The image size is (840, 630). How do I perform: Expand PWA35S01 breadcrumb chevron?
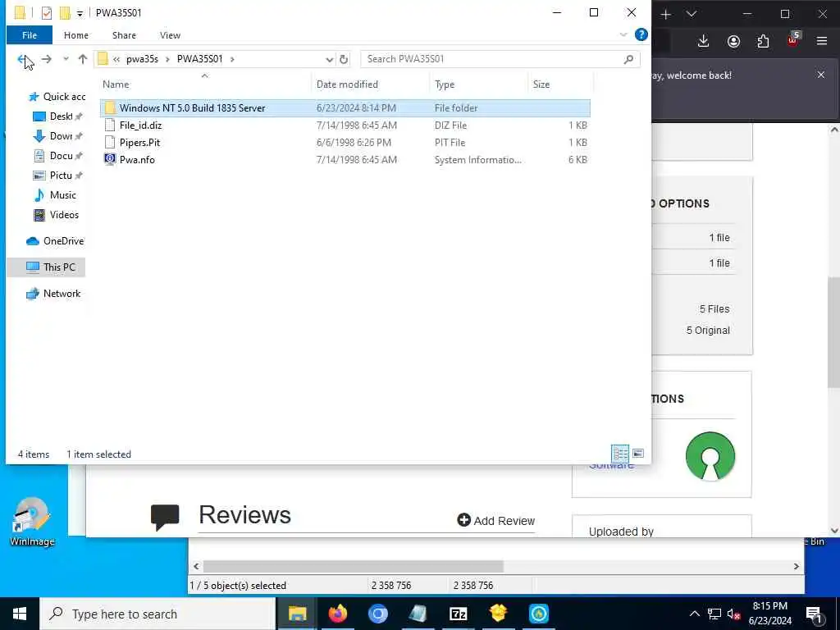(x=232, y=59)
